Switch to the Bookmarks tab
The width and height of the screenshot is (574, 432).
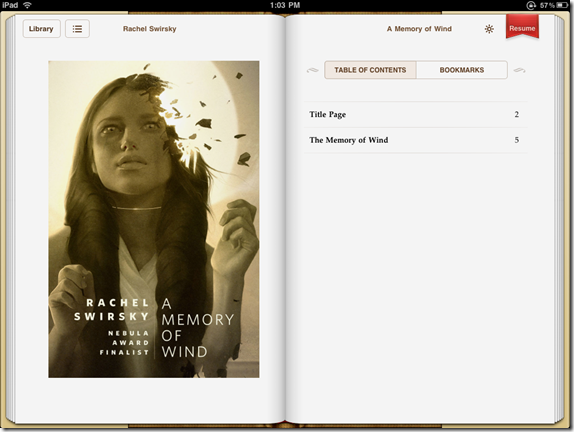pos(462,70)
